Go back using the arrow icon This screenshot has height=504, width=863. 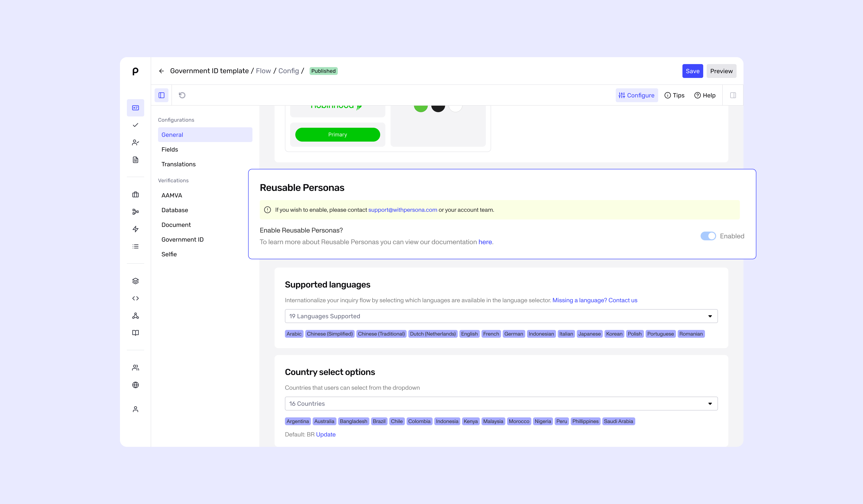161,71
